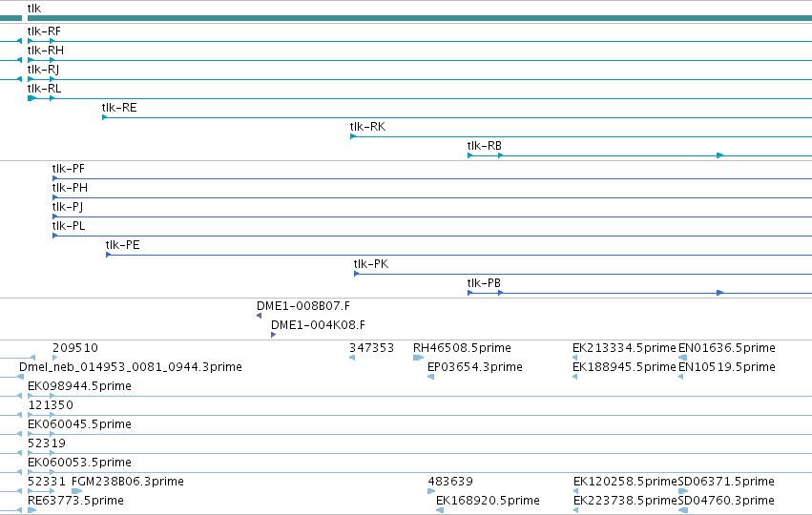
Task: Click arrow marker under 347353
Action: (x=352, y=358)
